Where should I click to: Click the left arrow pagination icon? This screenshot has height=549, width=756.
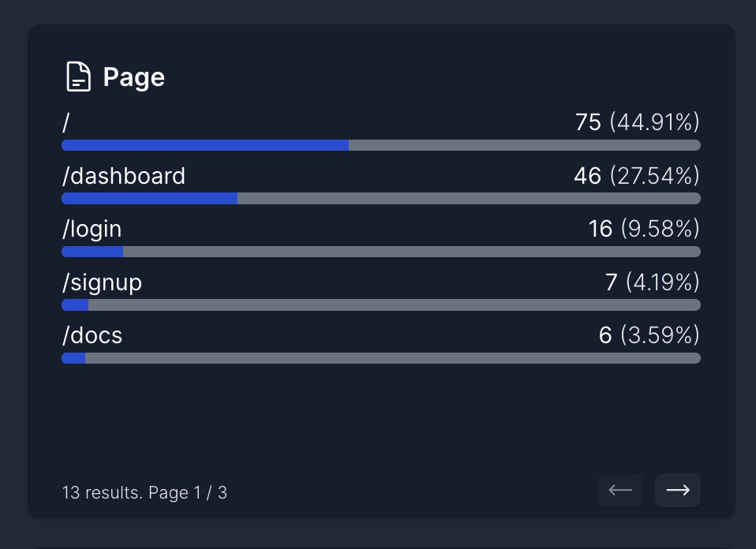coord(619,490)
